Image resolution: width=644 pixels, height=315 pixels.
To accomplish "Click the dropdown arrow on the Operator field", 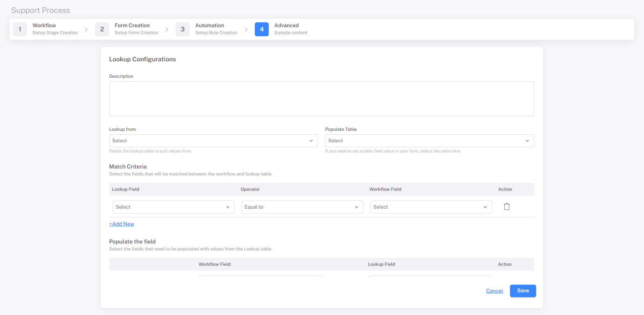I will coord(356,207).
